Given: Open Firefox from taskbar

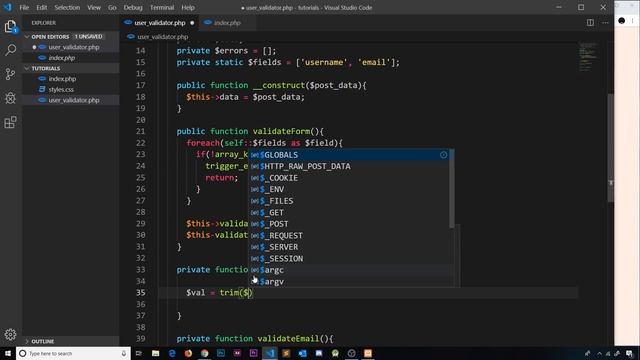Looking at the screenshot, I should 188,353.
